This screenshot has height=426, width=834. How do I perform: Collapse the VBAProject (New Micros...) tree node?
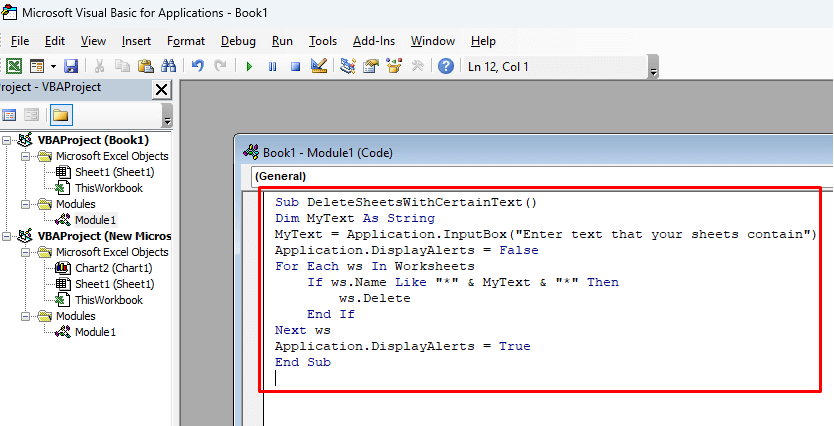click(x=6, y=236)
